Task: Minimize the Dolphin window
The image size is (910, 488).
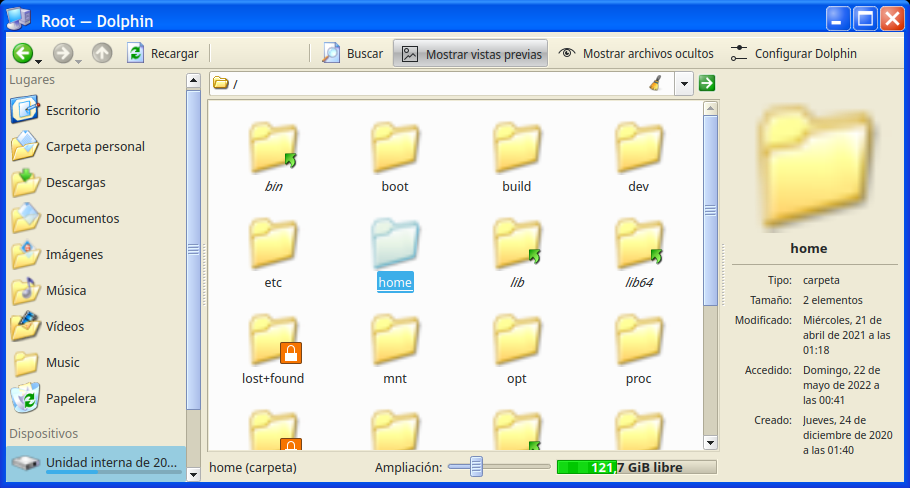Action: point(837,20)
